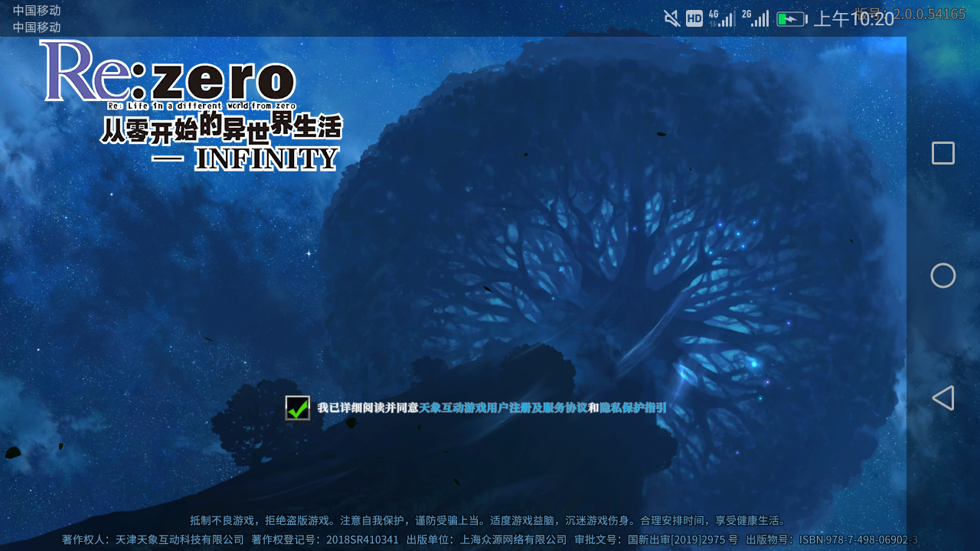Click 审批文号 国新出审[2019]2975 号 text

click(656, 540)
